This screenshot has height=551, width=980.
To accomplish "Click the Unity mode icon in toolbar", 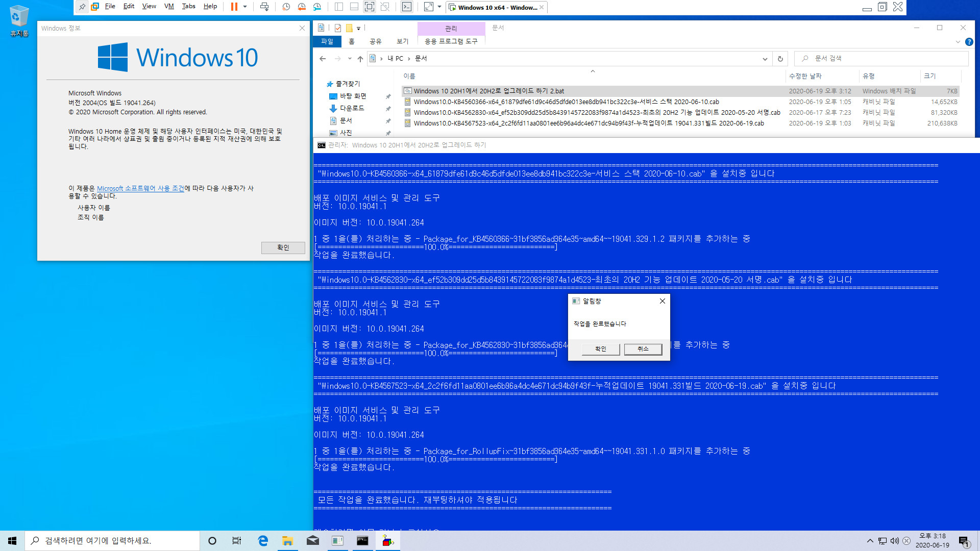I will pyautogui.click(x=385, y=7).
